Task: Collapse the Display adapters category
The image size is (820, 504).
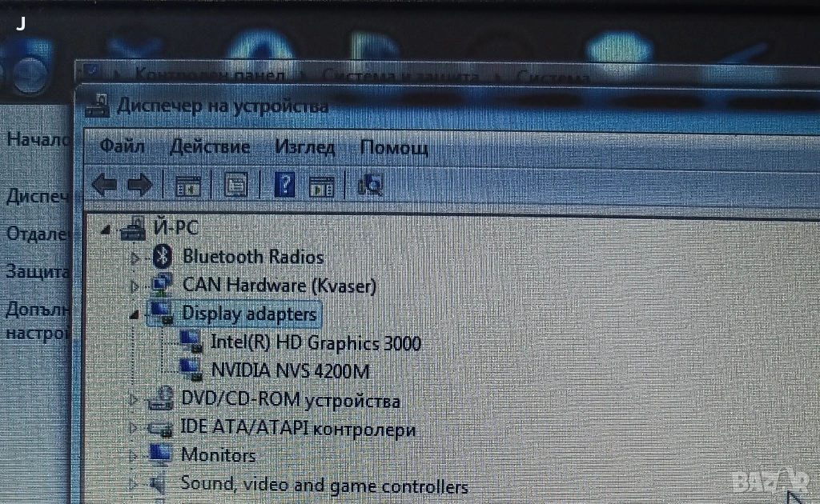Action: click(x=135, y=314)
